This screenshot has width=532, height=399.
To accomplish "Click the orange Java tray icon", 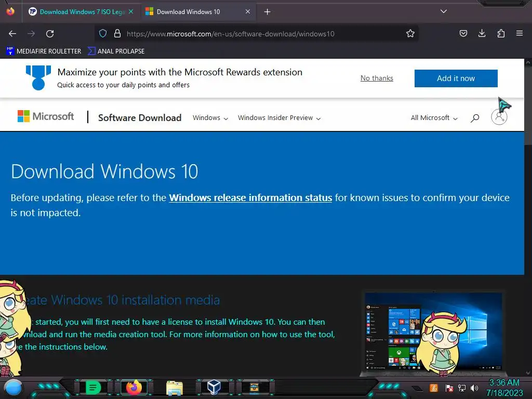I will (434, 388).
